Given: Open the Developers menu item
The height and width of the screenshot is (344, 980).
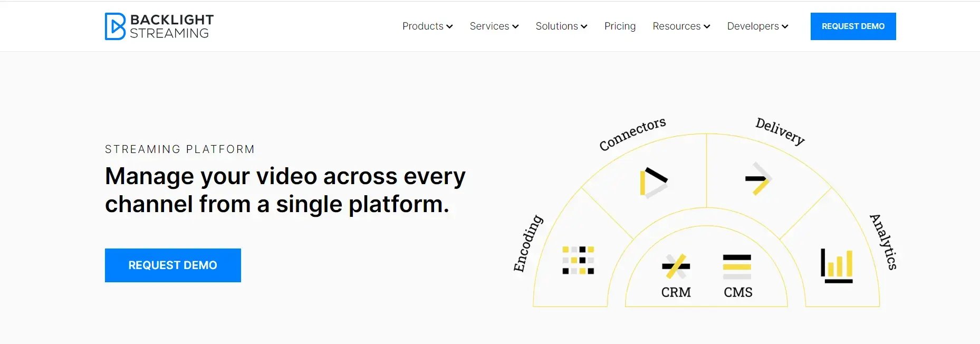Looking at the screenshot, I should click(x=753, y=26).
